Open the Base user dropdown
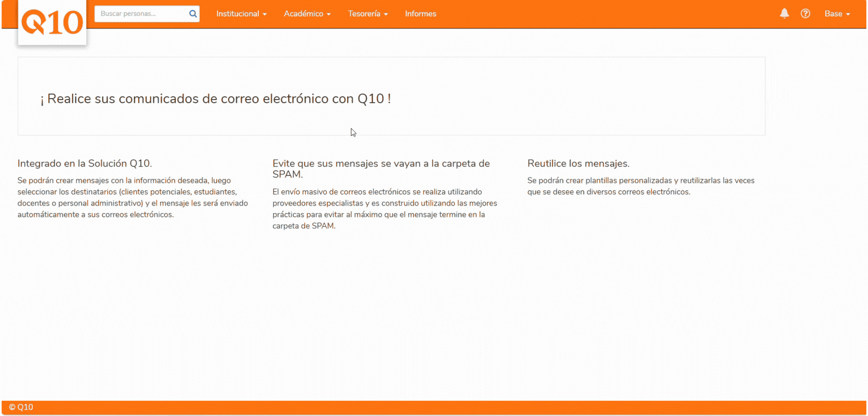 (x=837, y=14)
